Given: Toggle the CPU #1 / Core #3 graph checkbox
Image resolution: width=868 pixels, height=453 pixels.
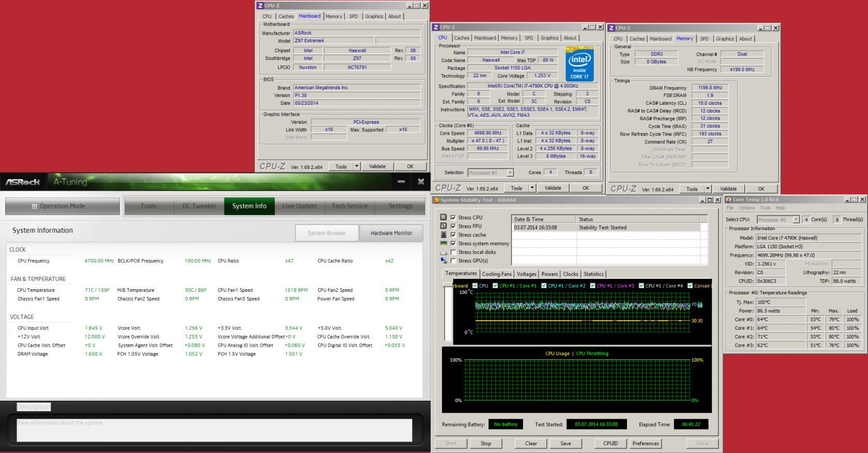Looking at the screenshot, I should [x=593, y=286].
